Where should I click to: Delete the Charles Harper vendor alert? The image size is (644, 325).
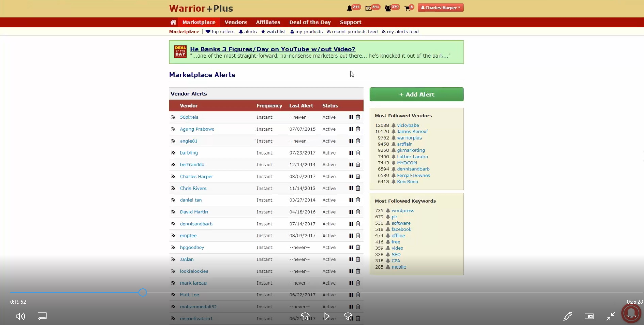point(358,176)
